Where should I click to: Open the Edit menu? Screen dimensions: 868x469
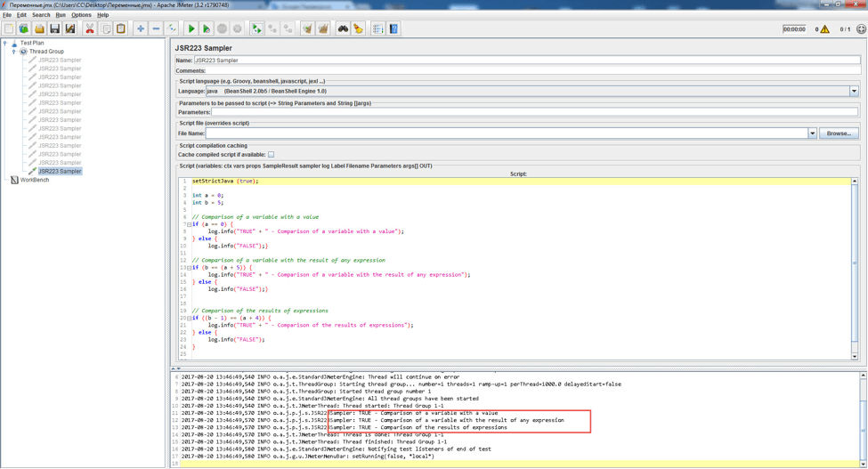(21, 15)
